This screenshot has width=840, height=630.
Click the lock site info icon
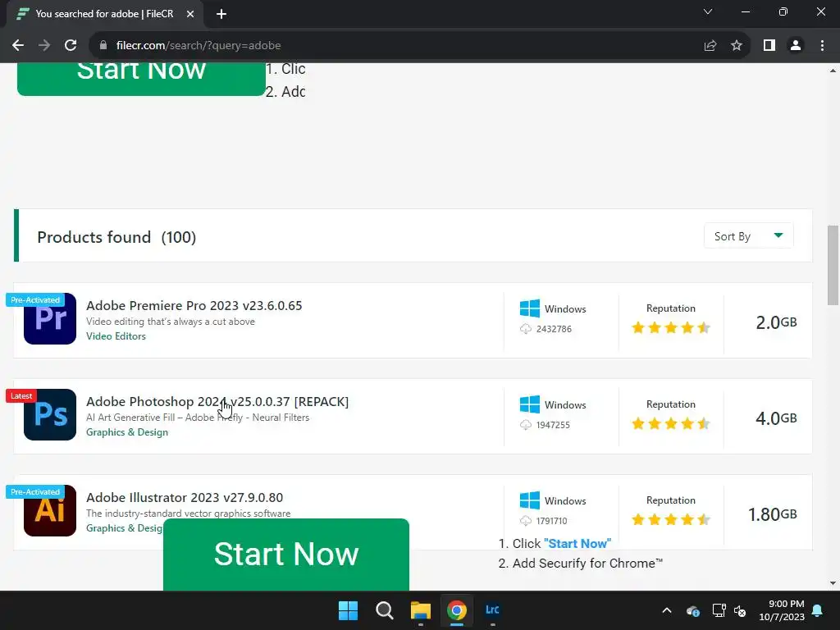pyautogui.click(x=103, y=46)
